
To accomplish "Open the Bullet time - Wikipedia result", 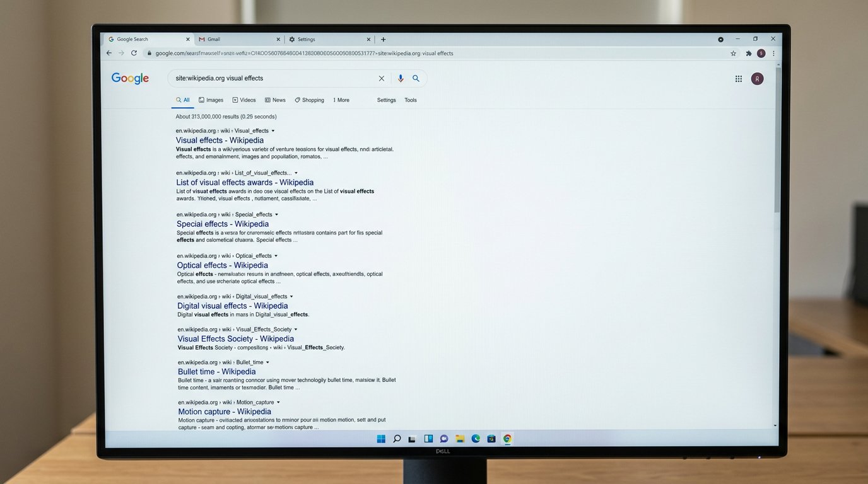I will (216, 372).
